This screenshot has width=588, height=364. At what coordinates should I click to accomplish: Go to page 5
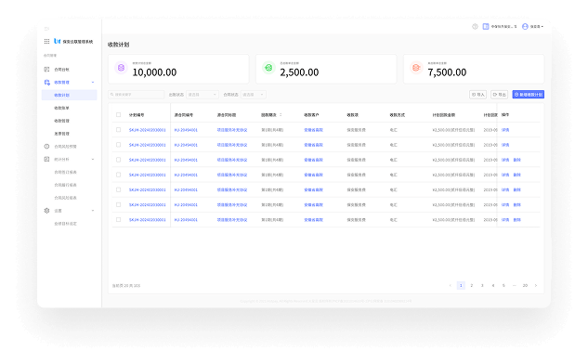pos(503,286)
